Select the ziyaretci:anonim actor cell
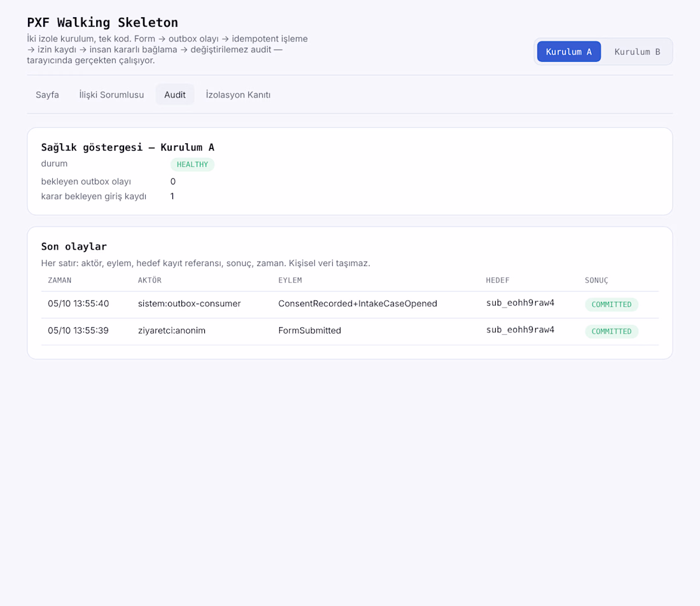 172,330
